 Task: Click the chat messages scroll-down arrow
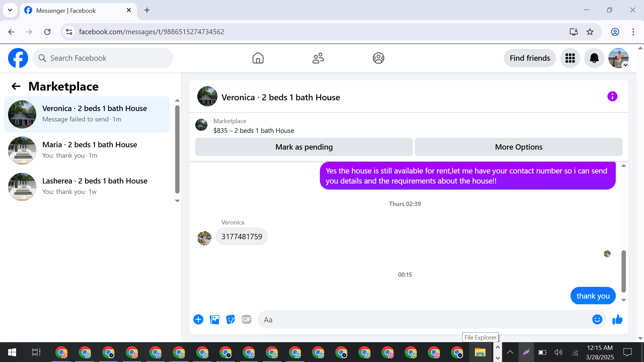[624, 300]
